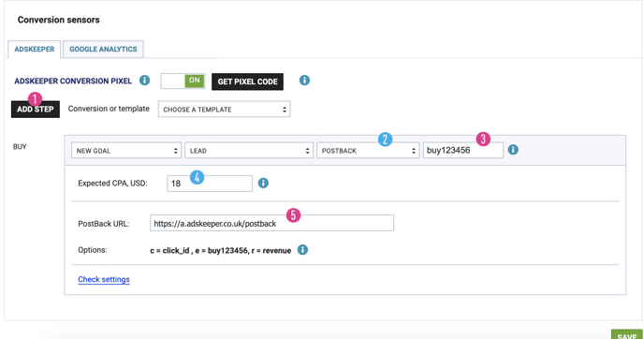Click pink numbered marker 3 by event field
The width and height of the screenshot is (644, 339).
point(483,139)
